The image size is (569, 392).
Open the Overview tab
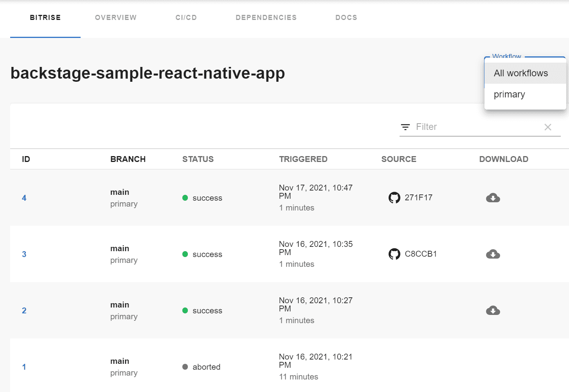coord(116,18)
